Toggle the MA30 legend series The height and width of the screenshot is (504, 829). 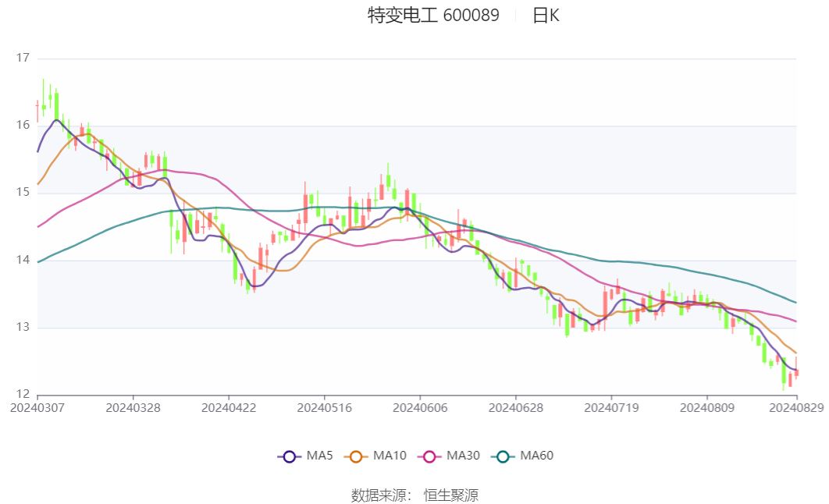click(x=449, y=456)
